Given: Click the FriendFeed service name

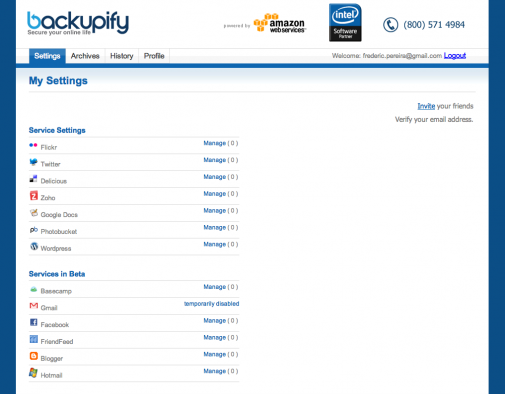Looking at the screenshot, I should (57, 342).
